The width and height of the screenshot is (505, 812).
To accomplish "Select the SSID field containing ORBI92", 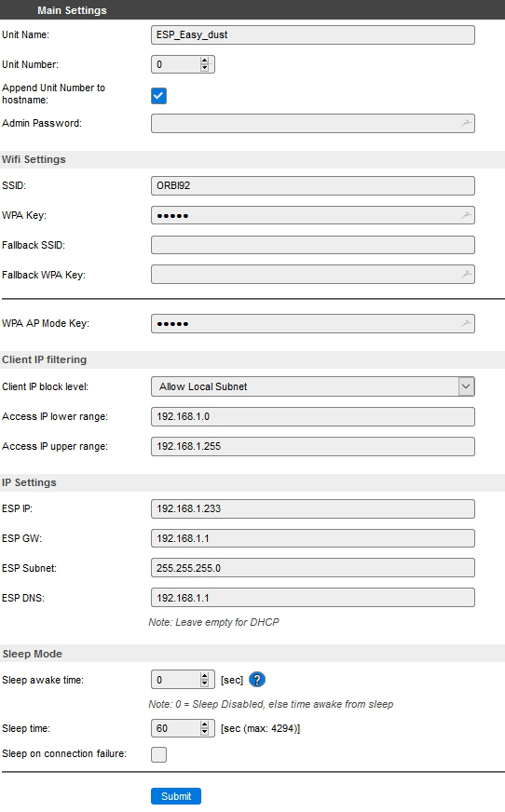I will (x=313, y=186).
